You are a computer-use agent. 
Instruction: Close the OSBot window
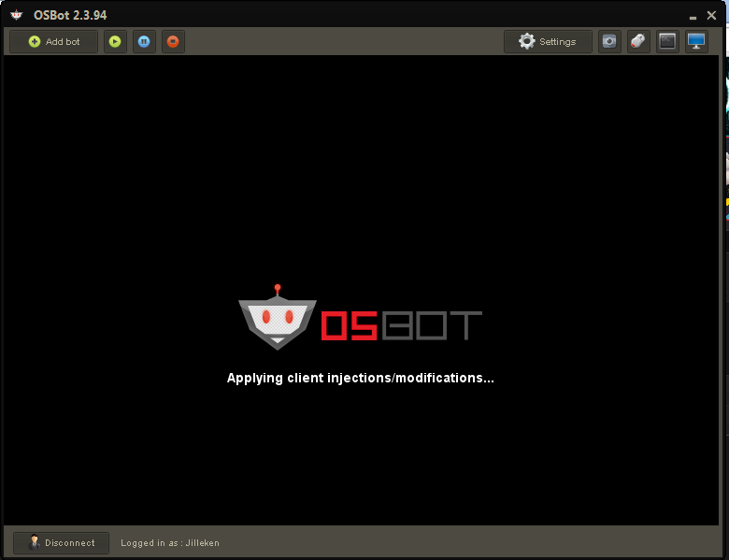point(711,15)
